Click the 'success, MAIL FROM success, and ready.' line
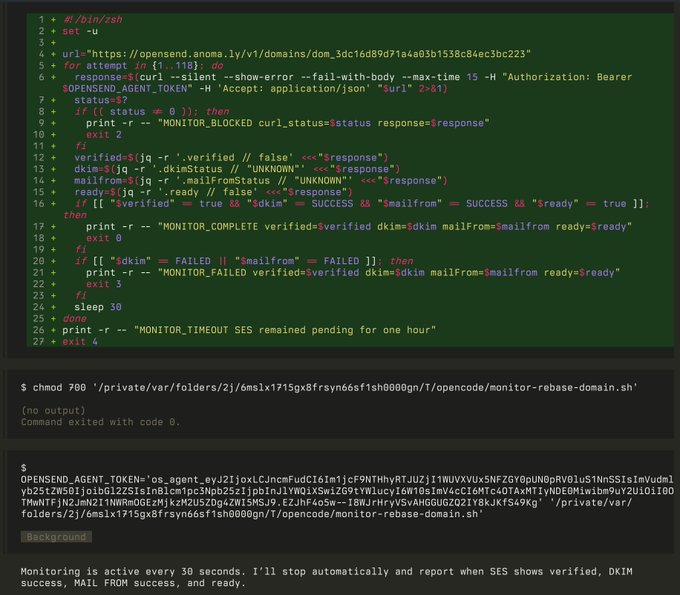The image size is (680, 595). (x=133, y=583)
